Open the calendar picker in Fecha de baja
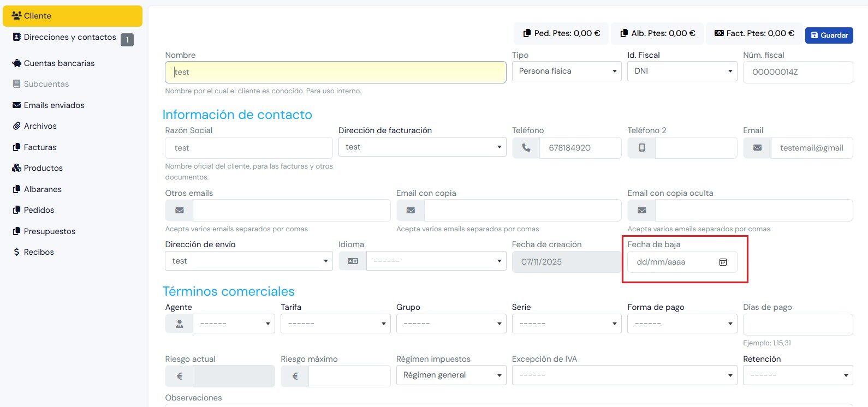 723,262
